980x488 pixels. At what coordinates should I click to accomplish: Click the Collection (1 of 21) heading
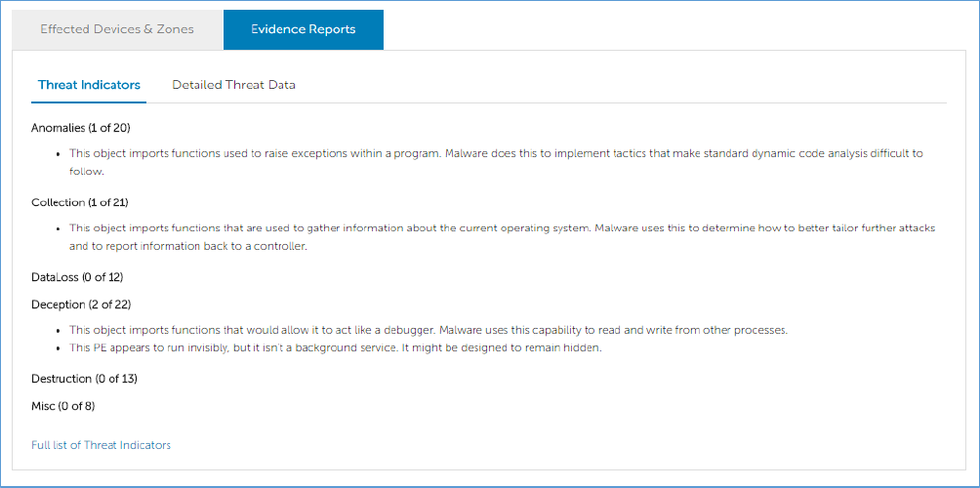80,202
